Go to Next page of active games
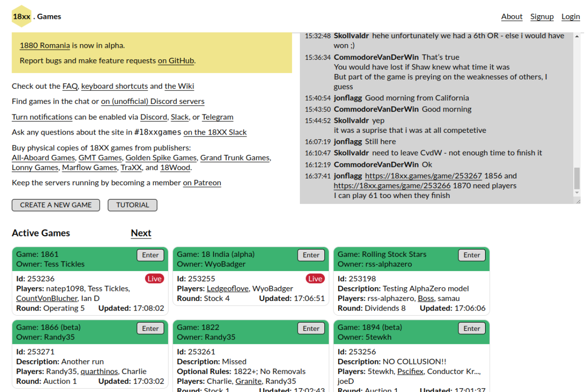The width and height of the screenshot is (588, 392). point(141,233)
